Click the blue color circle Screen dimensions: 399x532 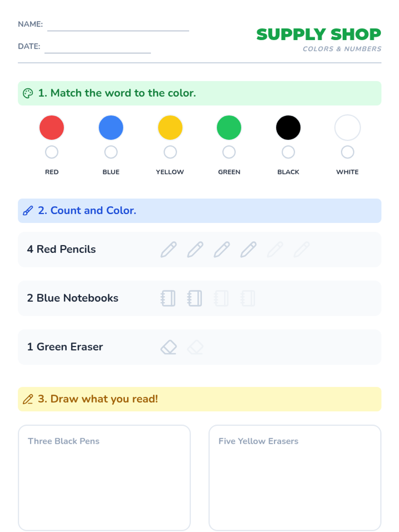111,128
